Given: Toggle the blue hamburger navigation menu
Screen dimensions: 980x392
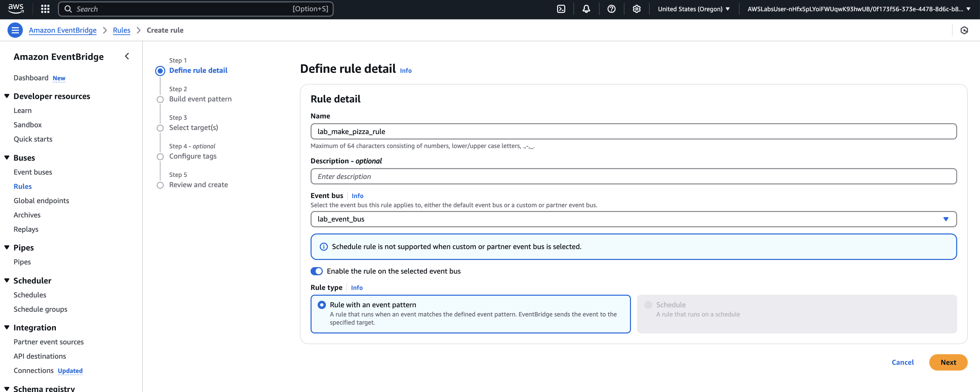Looking at the screenshot, I should pos(15,30).
